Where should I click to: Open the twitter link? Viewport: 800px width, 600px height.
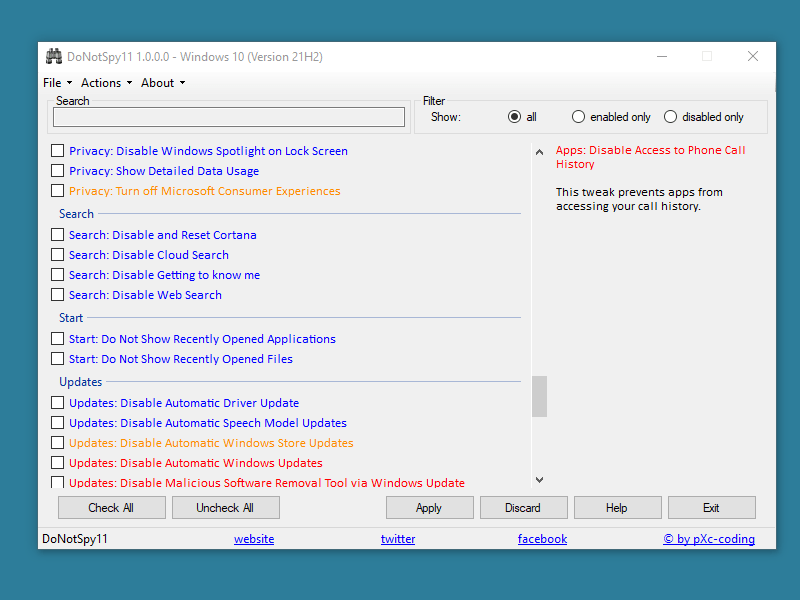pos(398,539)
